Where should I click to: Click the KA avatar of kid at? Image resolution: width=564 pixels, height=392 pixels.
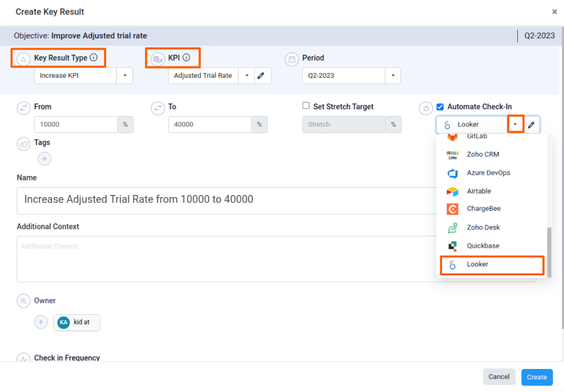coord(64,322)
